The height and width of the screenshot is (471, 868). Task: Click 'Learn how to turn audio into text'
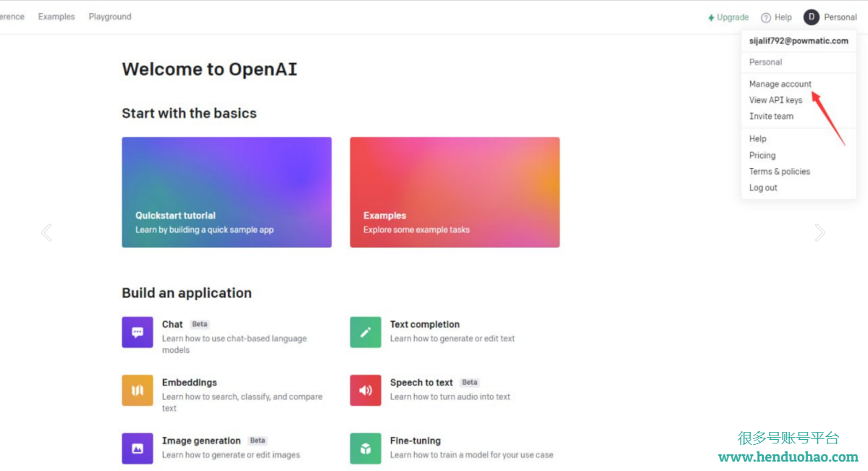pos(450,397)
